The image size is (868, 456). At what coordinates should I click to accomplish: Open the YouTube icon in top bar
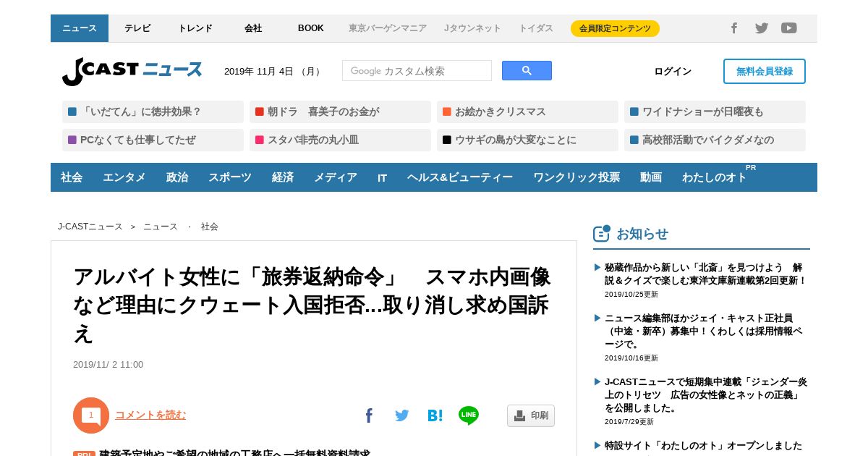tap(789, 28)
